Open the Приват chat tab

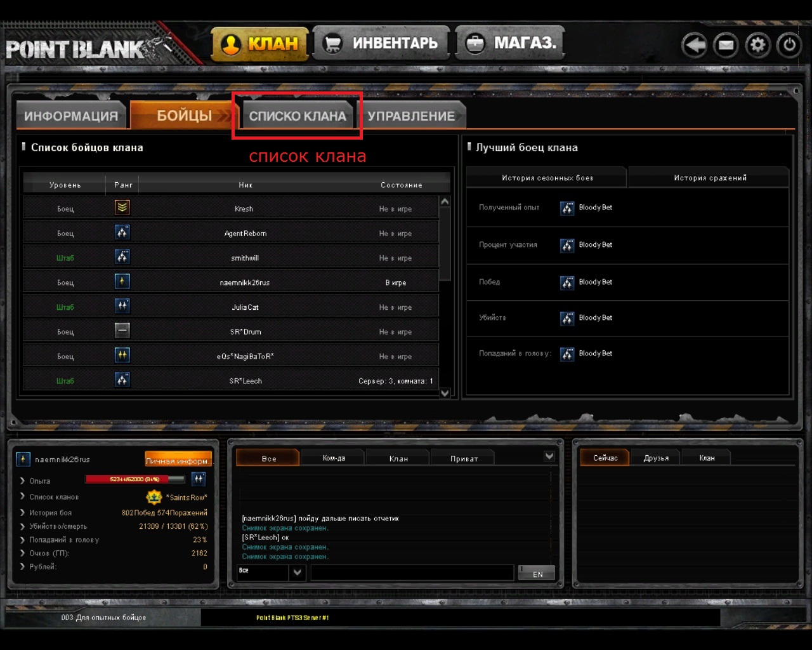click(464, 458)
